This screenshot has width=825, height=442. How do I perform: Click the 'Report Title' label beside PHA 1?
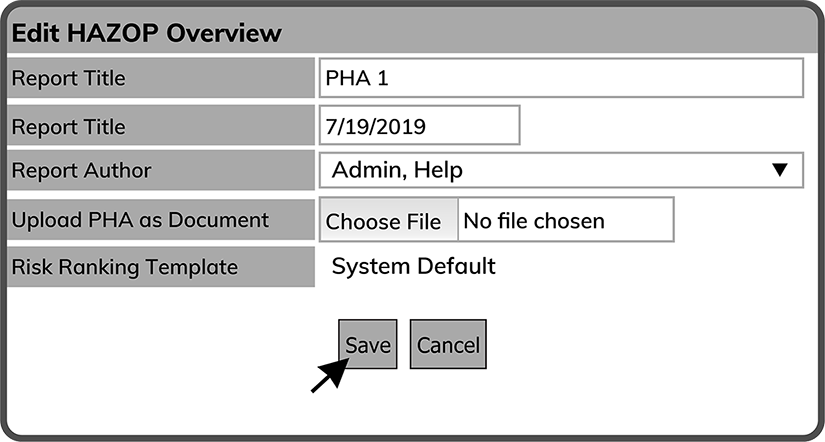point(69,78)
